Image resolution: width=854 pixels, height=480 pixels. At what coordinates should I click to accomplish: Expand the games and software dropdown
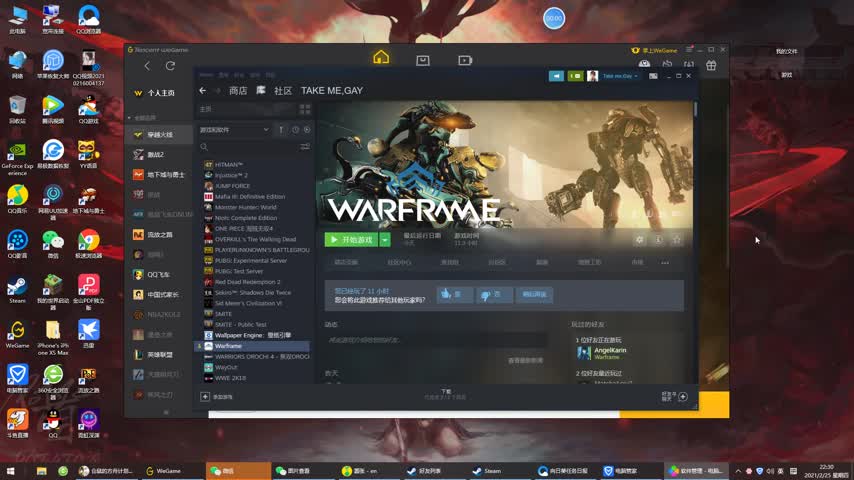pos(234,130)
